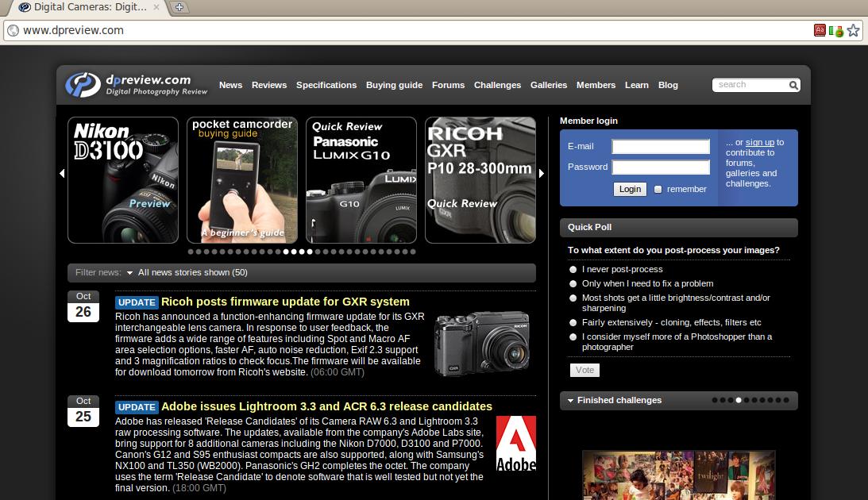
Task: Open the Buying guide menu
Action: (394, 85)
